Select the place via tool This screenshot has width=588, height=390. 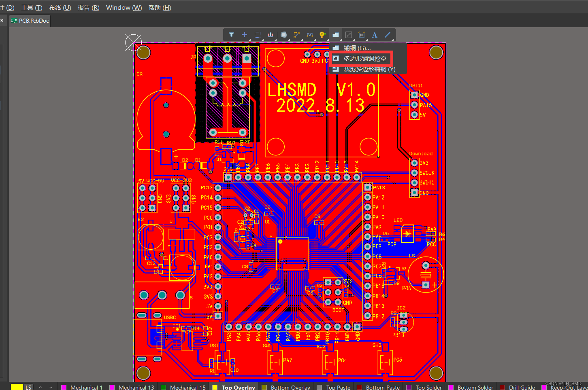tap(322, 35)
